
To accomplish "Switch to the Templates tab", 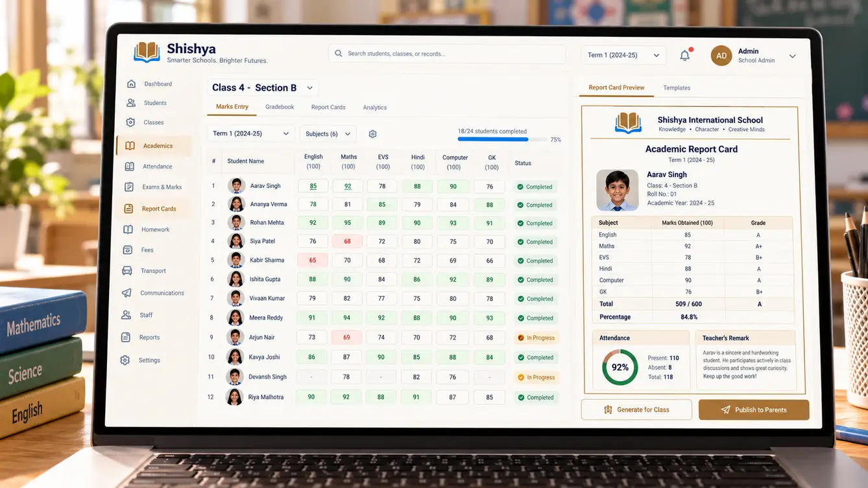I will pyautogui.click(x=677, y=87).
